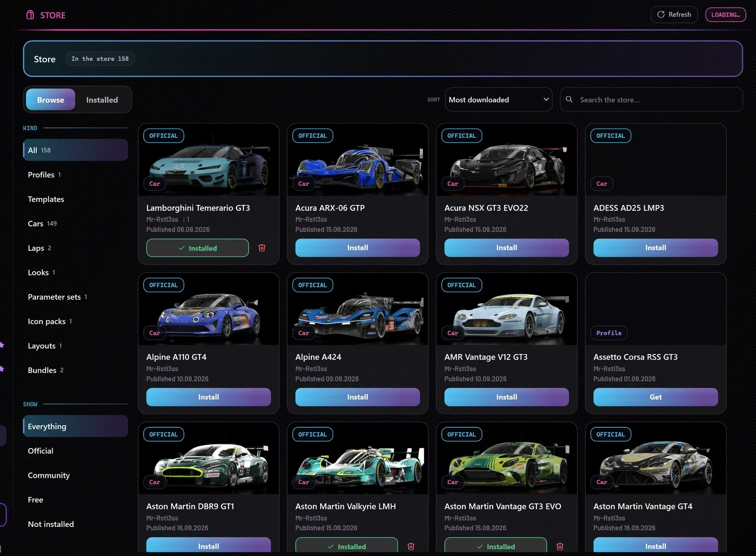This screenshot has width=756, height=556.
Task: Filter kind by Layouts
Action: pos(75,346)
